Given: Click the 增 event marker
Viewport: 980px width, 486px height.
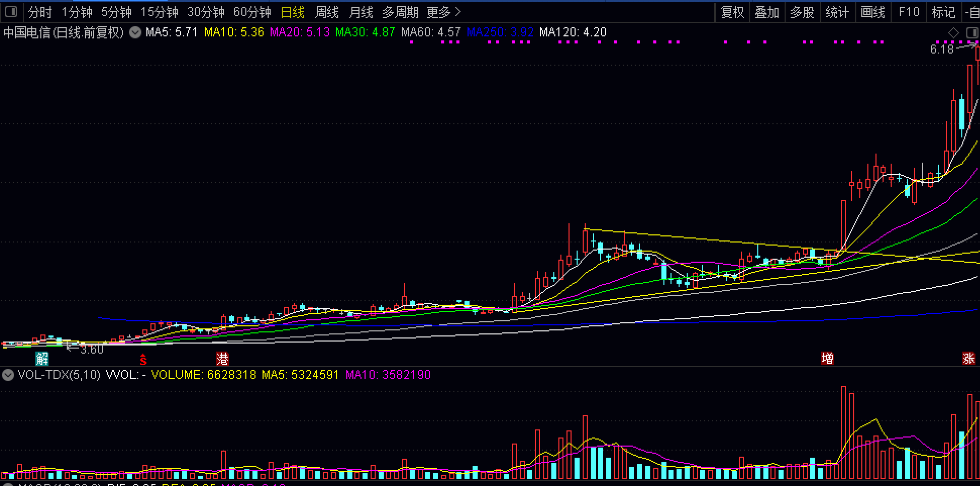Looking at the screenshot, I should [827, 359].
